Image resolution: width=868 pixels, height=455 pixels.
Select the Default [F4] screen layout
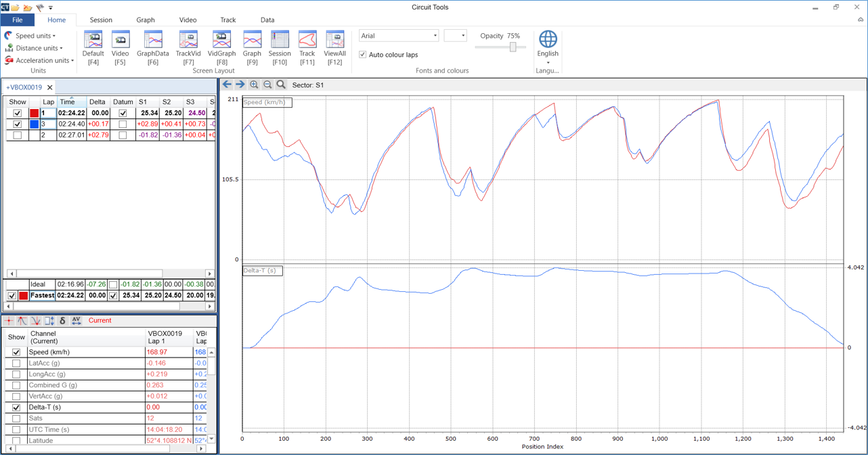point(93,47)
